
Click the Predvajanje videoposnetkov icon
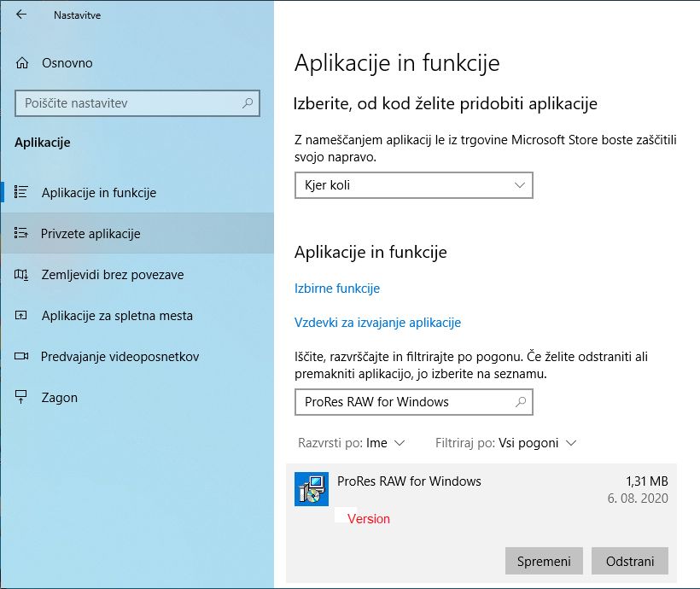click(22, 357)
